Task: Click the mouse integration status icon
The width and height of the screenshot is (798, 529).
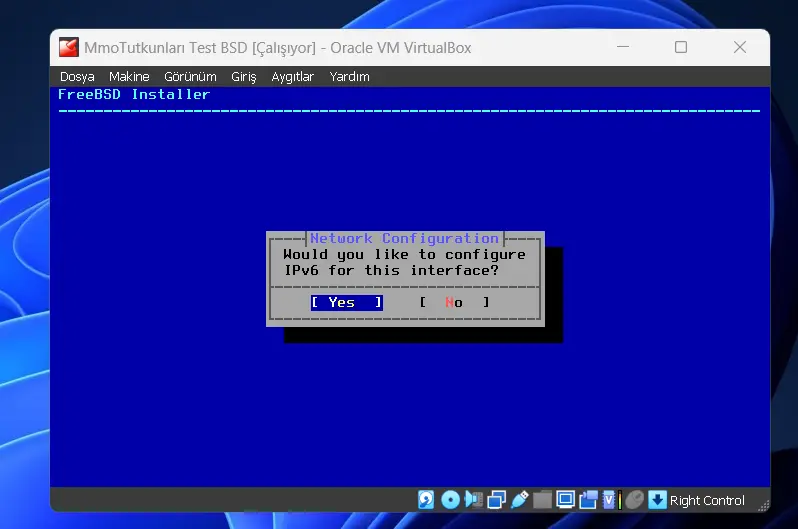Action: 635,500
